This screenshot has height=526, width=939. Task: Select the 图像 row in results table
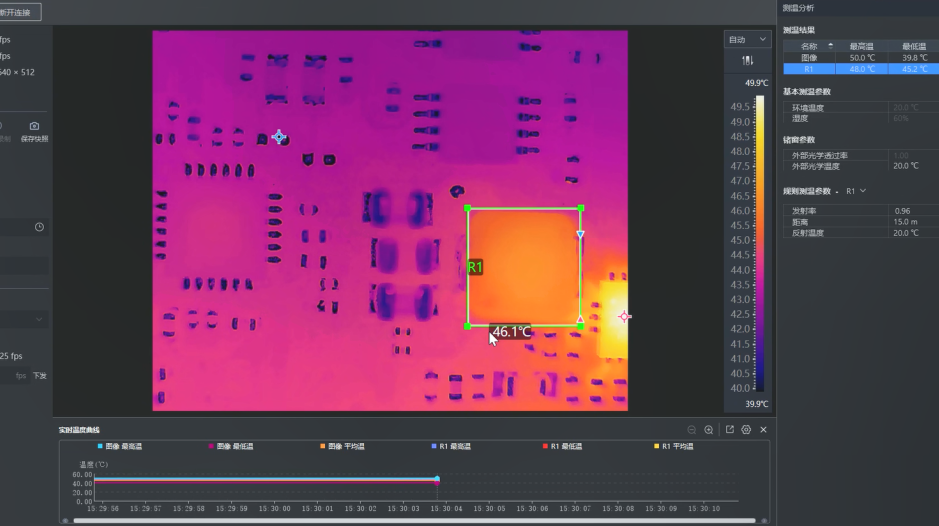861,58
